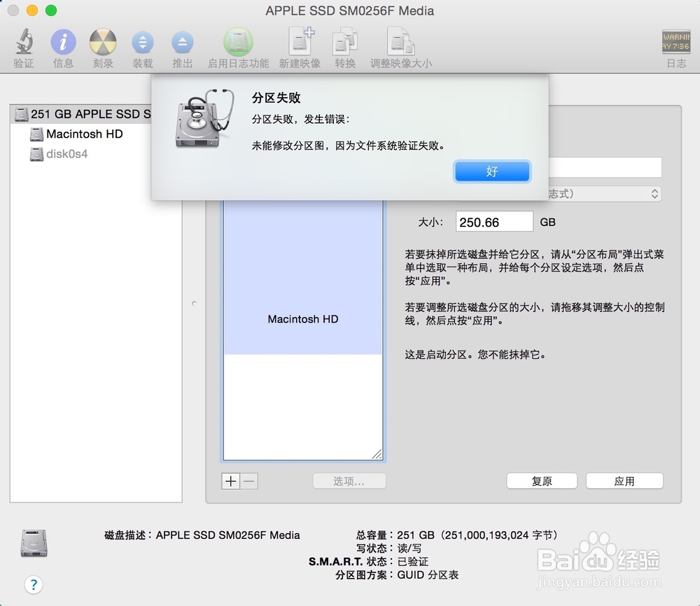Screen dimensions: 700x606
Task: Click the 调整映像大小 toolbar icon
Action: click(400, 42)
